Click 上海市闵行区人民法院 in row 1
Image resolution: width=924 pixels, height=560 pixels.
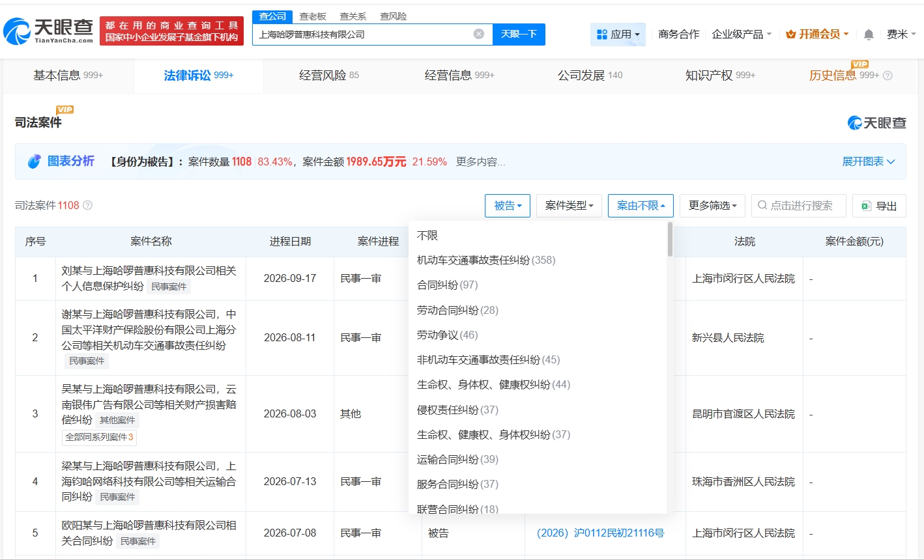pos(744,279)
